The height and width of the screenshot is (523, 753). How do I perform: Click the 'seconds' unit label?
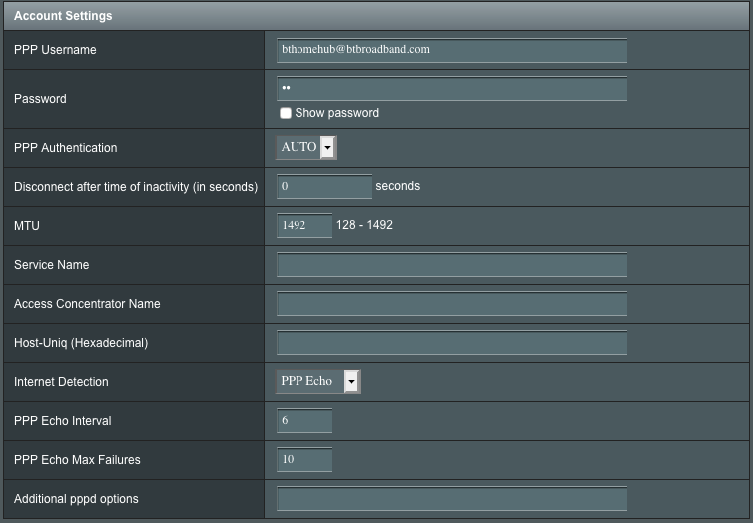coord(397,187)
